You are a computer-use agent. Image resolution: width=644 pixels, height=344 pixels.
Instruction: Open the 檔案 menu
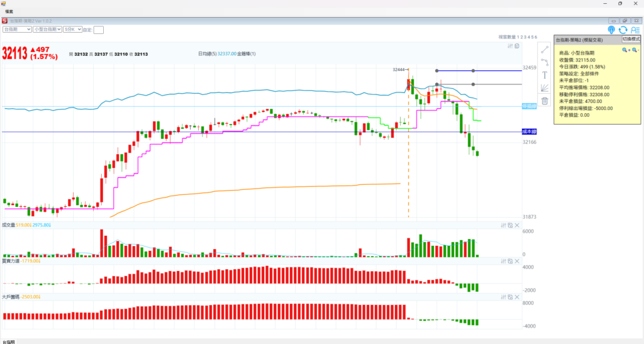[x=9, y=11]
